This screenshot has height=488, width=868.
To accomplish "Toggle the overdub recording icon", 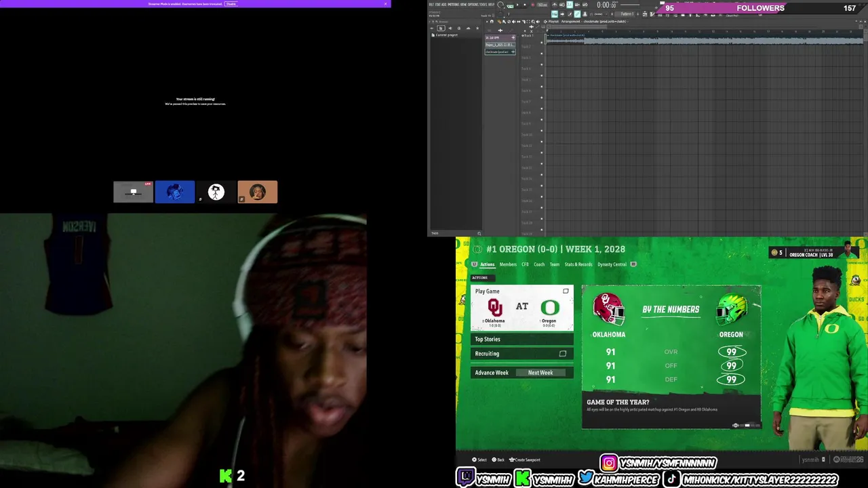I will click(577, 5).
